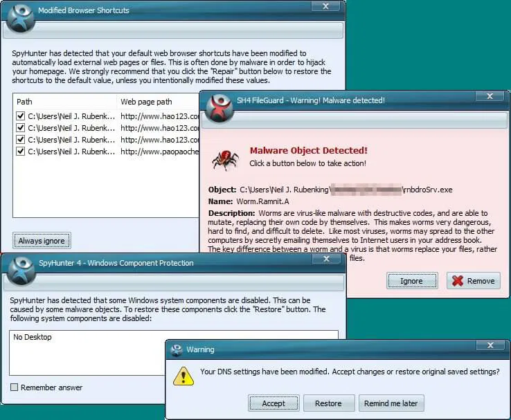Close the SH4 FileGuard warning window

click(x=490, y=96)
